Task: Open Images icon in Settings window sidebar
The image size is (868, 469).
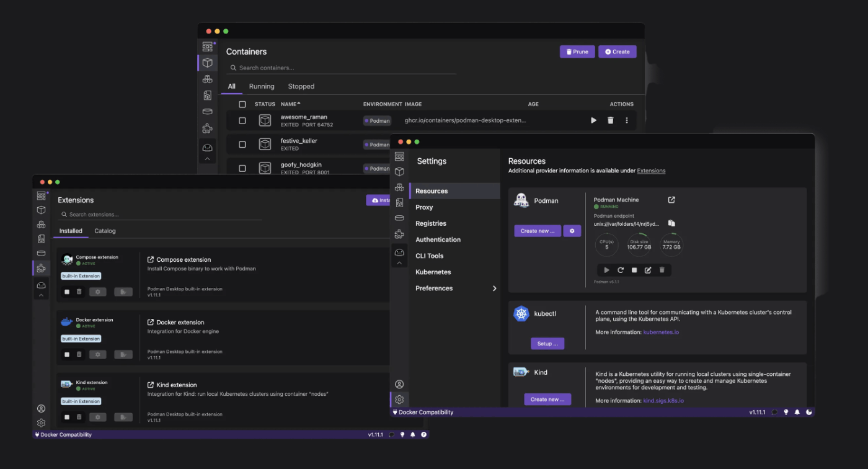Action: [x=399, y=203]
